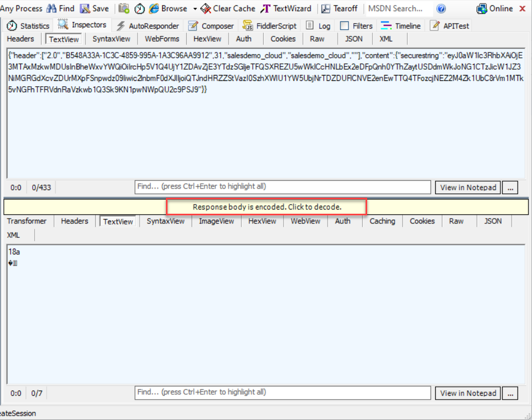Switch to the Filters tab
Image resolution: width=532 pixels, height=420 pixels.
(356, 26)
